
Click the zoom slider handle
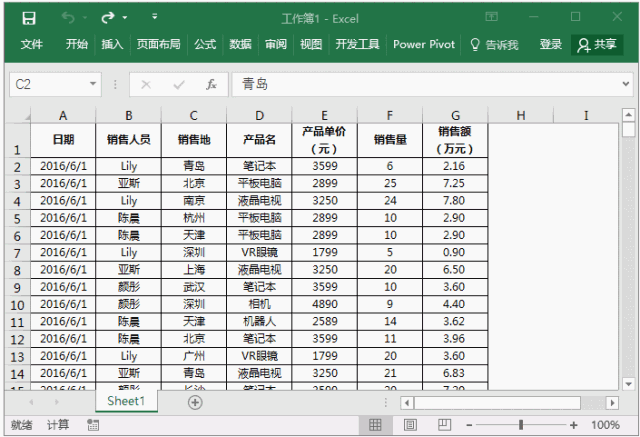pos(521,425)
